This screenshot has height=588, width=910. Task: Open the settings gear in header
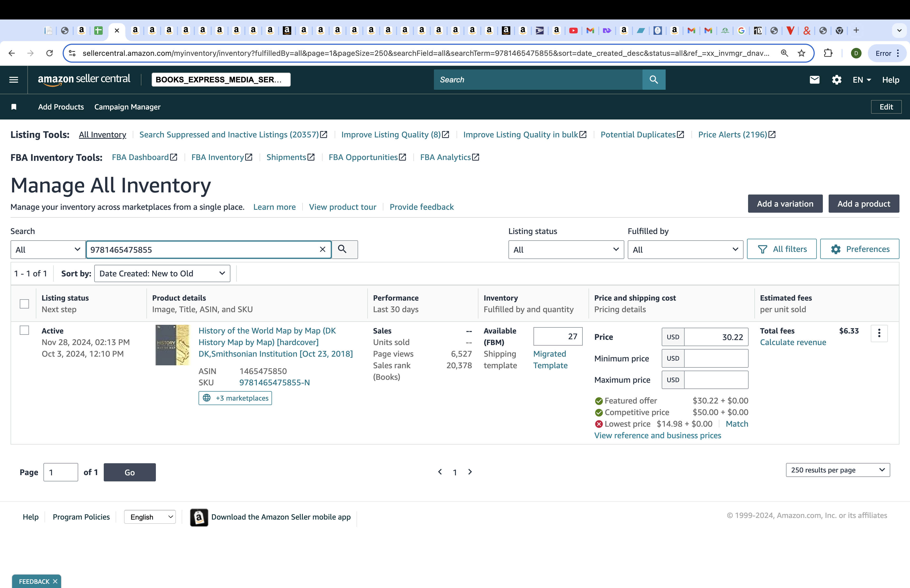tap(837, 80)
